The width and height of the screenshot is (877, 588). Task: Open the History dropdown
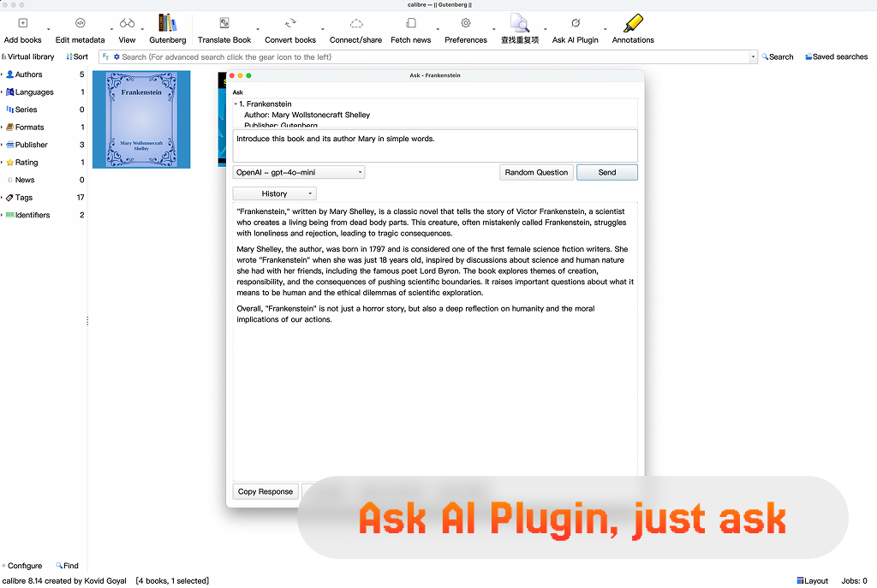(x=274, y=193)
